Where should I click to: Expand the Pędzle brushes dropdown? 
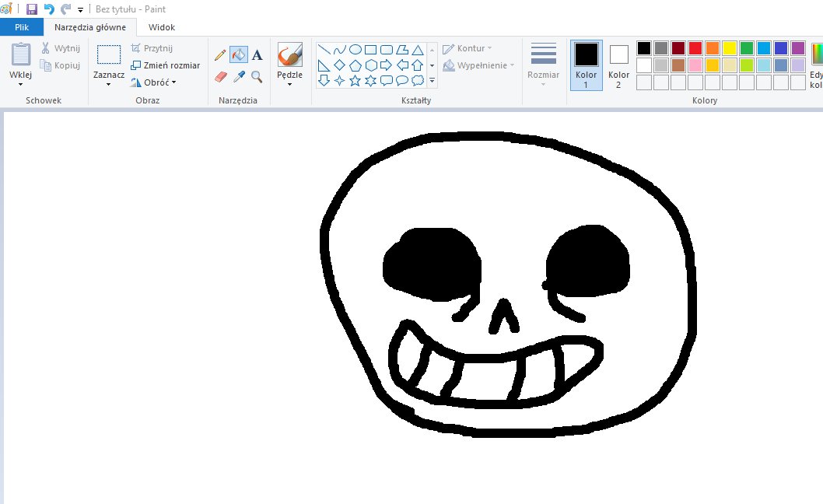[289, 83]
